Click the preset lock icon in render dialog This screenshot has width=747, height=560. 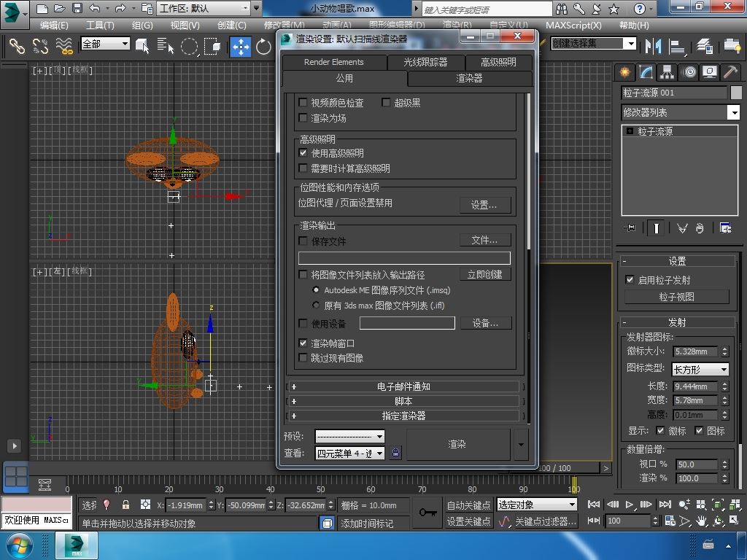[x=396, y=452]
